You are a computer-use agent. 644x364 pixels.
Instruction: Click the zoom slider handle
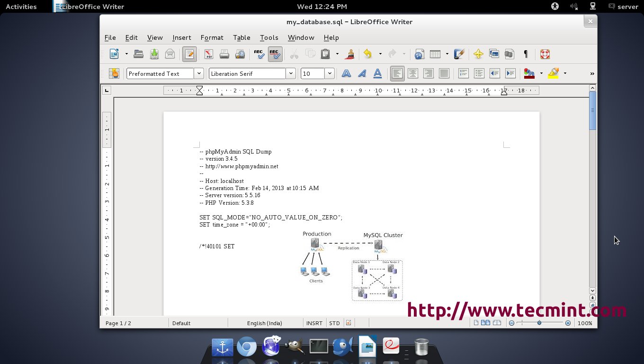point(539,323)
